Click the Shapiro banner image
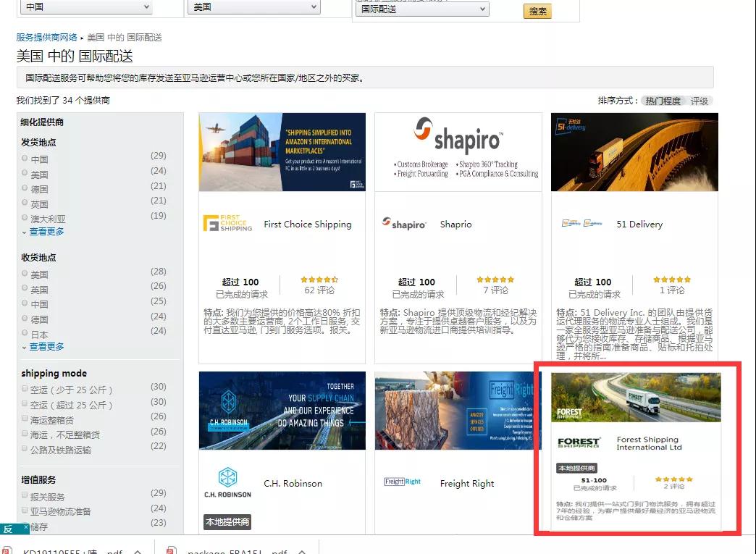This screenshot has height=554, width=756. (458, 152)
